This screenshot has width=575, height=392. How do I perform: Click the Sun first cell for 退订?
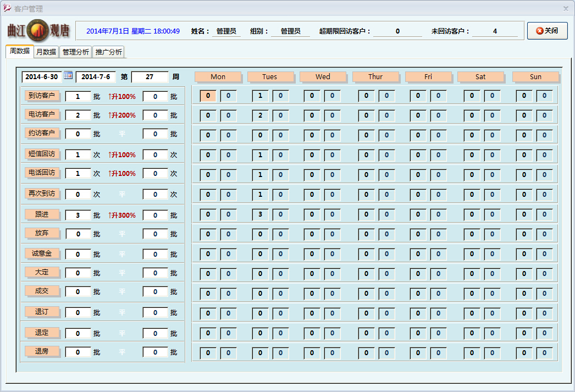coord(524,313)
